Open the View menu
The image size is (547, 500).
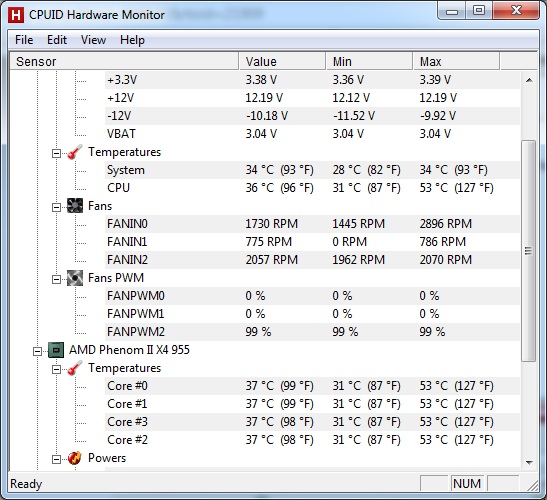point(93,40)
